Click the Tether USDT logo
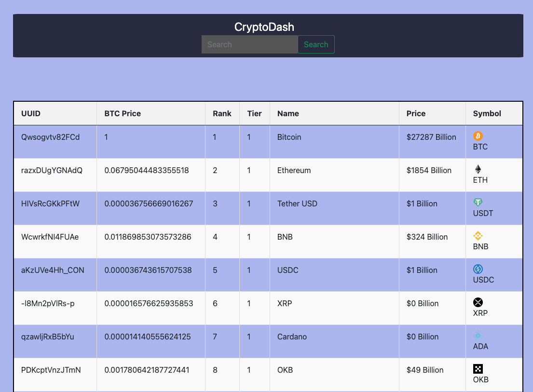 point(478,203)
